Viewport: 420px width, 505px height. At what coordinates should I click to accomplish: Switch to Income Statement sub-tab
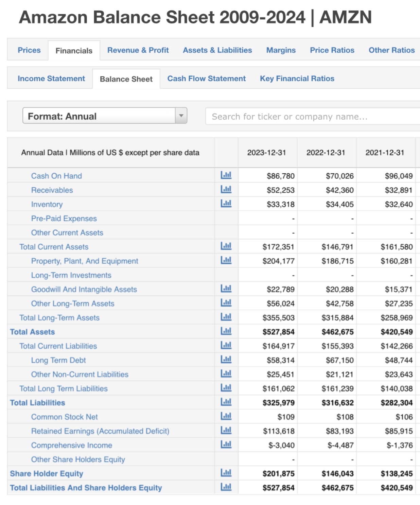[x=51, y=79]
